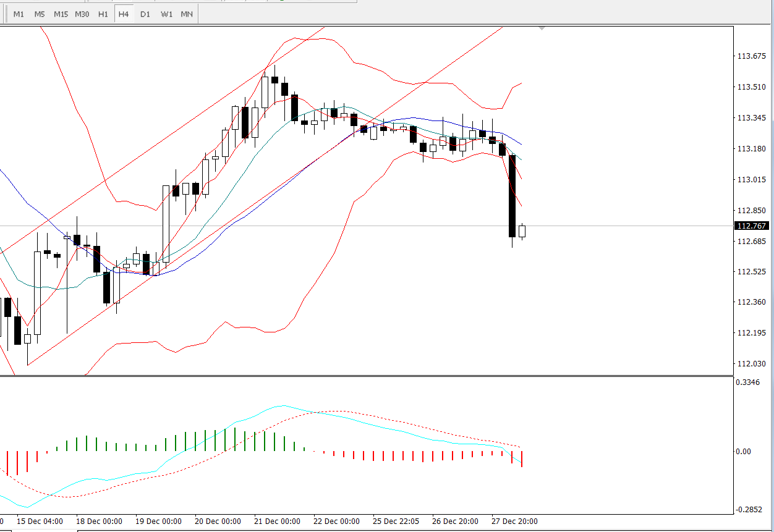The height and width of the screenshot is (532, 774).
Task: Switch chart to M1 timeframe
Action: (x=19, y=14)
